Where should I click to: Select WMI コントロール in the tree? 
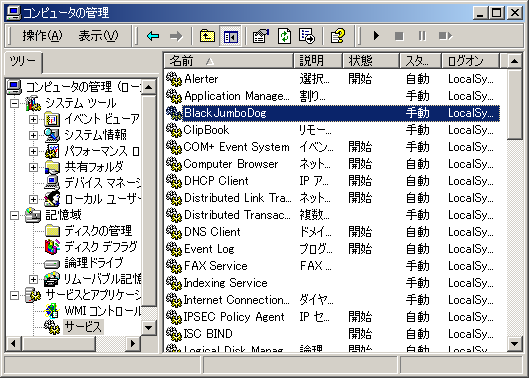pos(103,311)
